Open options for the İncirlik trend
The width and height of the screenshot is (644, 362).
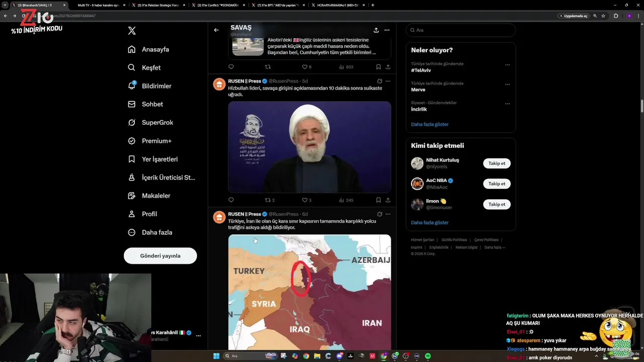[x=507, y=104]
